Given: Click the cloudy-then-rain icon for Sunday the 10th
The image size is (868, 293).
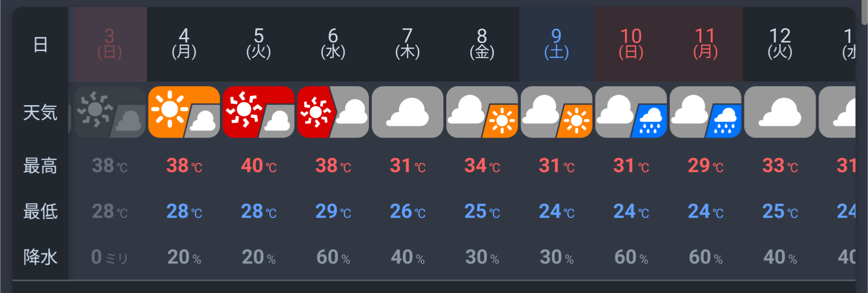Looking at the screenshot, I should tap(631, 112).
